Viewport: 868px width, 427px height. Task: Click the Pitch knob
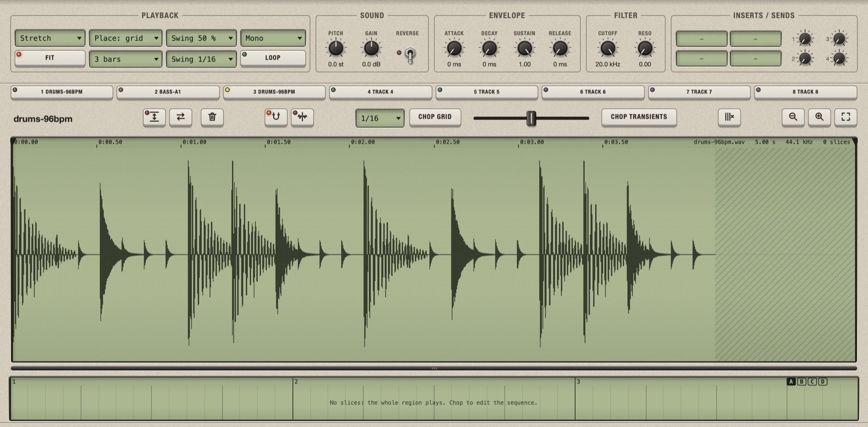point(336,48)
